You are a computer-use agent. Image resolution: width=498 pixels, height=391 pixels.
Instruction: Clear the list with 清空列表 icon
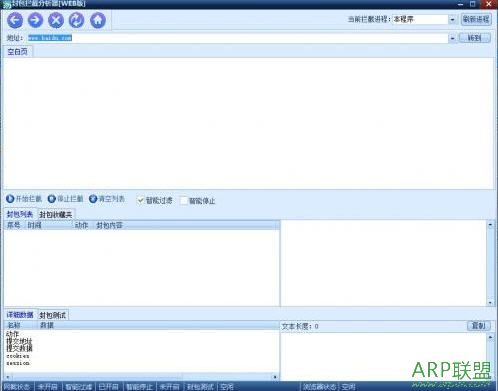tap(93, 199)
